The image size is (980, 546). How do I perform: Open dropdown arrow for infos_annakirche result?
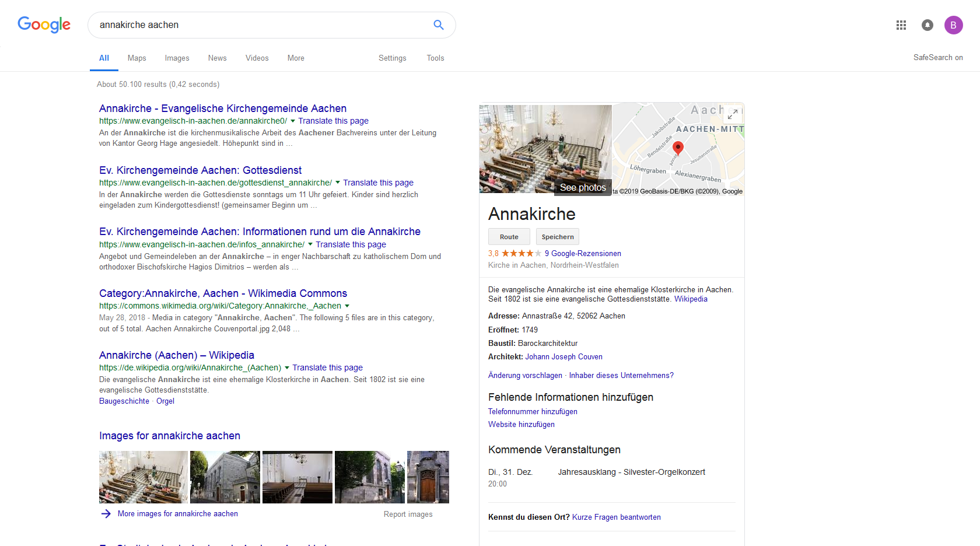tap(310, 244)
